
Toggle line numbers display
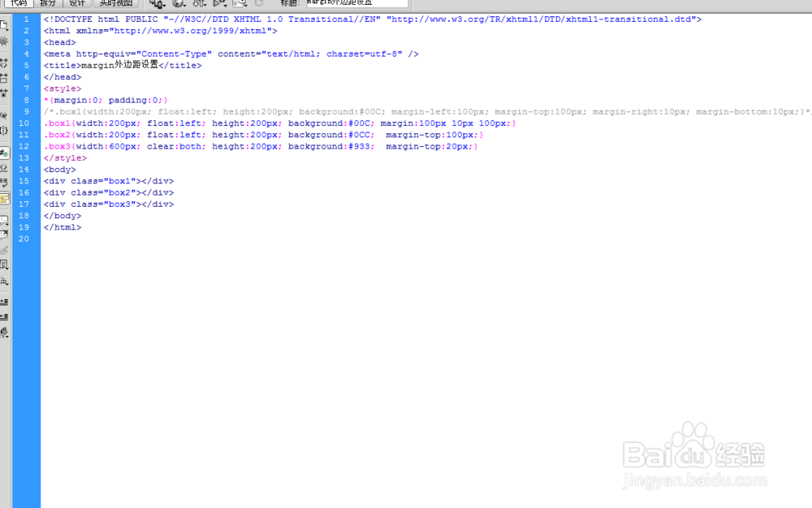[4, 153]
